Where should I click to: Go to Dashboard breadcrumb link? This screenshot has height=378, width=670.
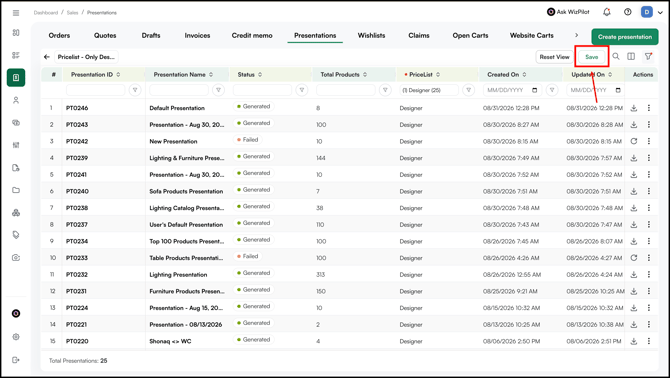click(x=46, y=13)
